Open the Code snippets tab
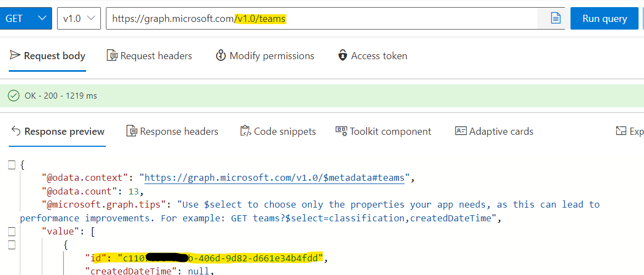This screenshot has height=275, width=644. point(278,131)
